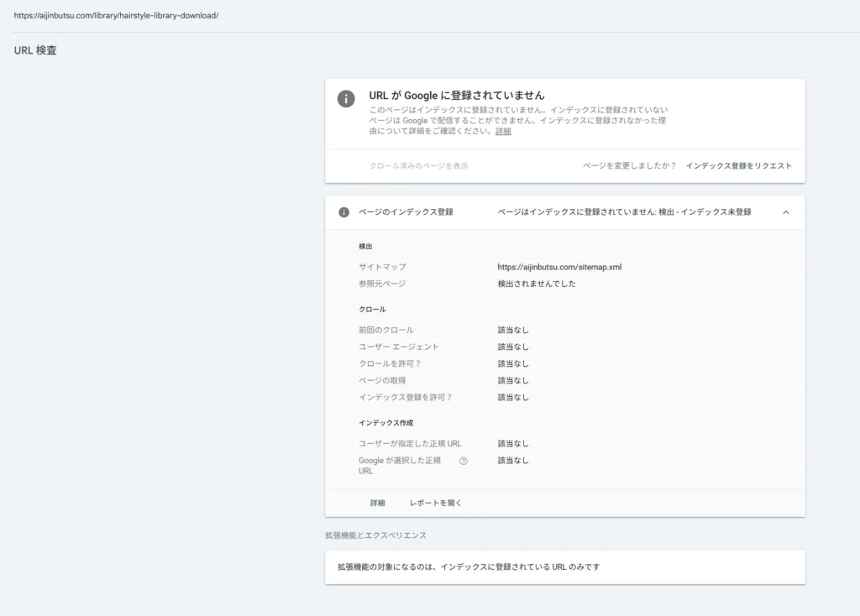Click the Google が選択した正規 URL label
This screenshot has width=860, height=616.
400,465
